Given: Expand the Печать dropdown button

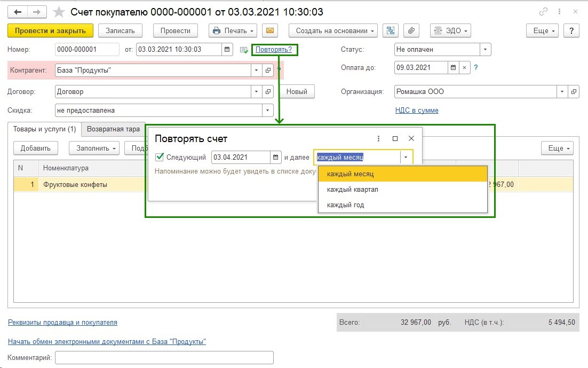Looking at the screenshot, I should (x=233, y=31).
